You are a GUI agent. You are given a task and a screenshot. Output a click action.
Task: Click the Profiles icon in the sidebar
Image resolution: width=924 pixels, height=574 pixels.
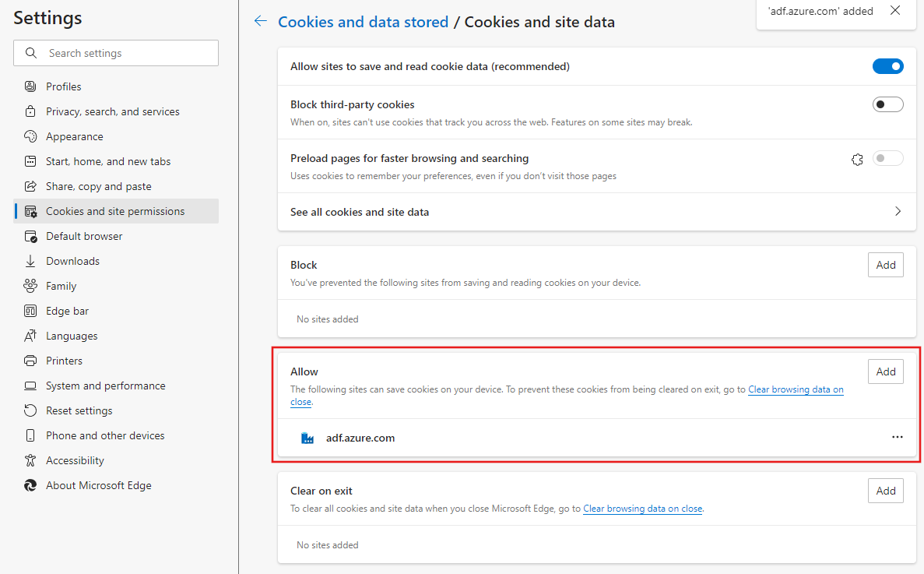click(x=30, y=86)
